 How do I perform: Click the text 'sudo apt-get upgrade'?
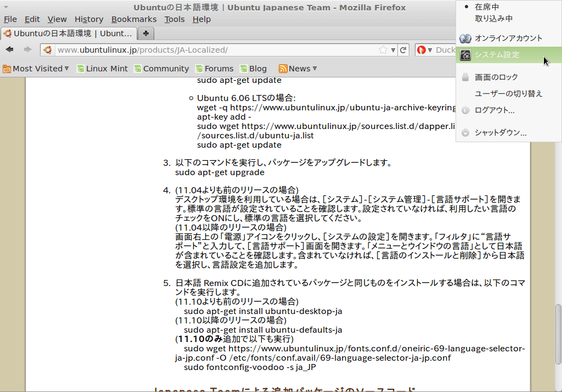[x=220, y=172]
